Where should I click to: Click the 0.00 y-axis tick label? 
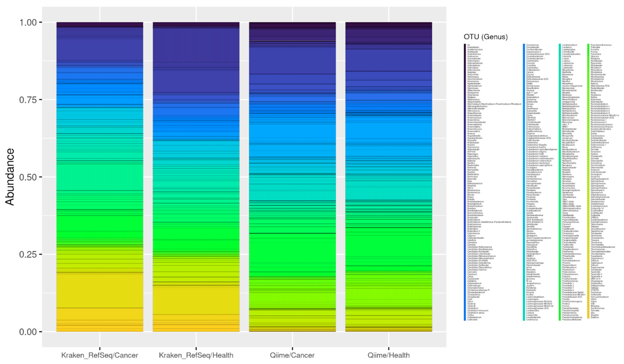[28, 332]
